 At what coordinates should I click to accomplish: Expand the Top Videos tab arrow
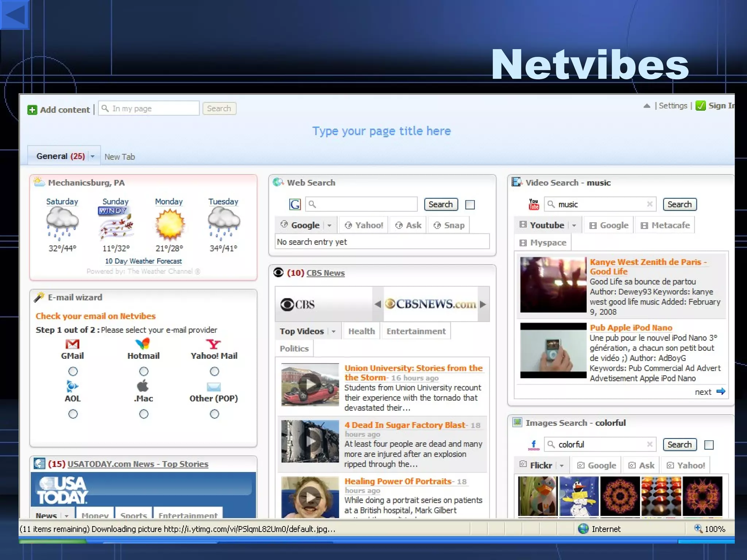[333, 331]
